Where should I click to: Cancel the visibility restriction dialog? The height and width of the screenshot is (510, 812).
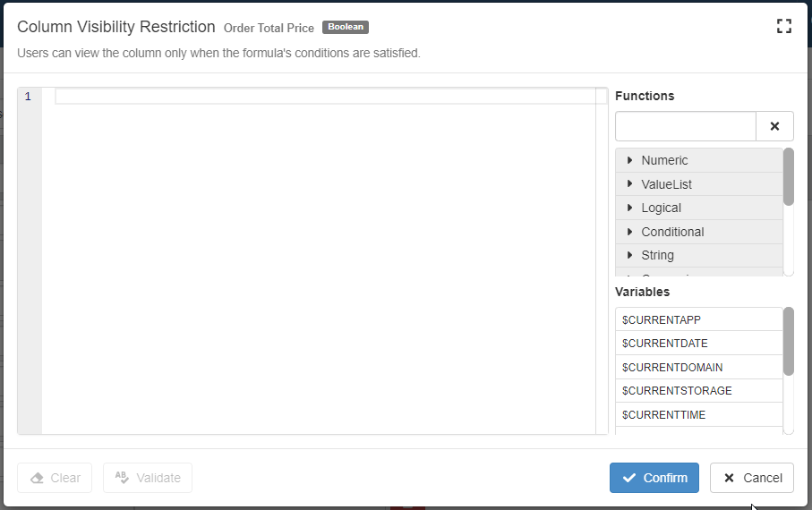(x=751, y=478)
